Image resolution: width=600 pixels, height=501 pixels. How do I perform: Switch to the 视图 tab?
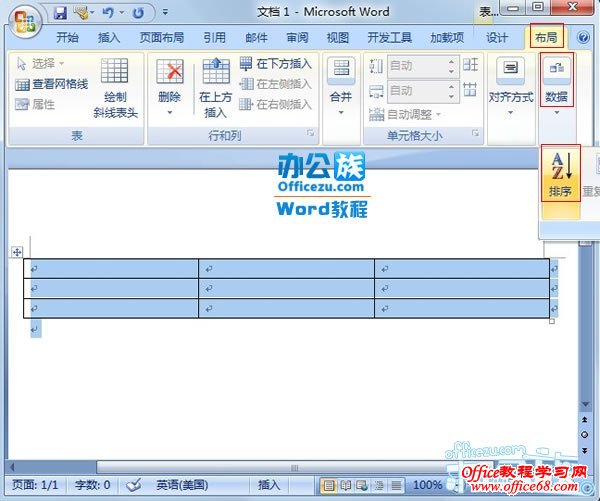[338, 38]
